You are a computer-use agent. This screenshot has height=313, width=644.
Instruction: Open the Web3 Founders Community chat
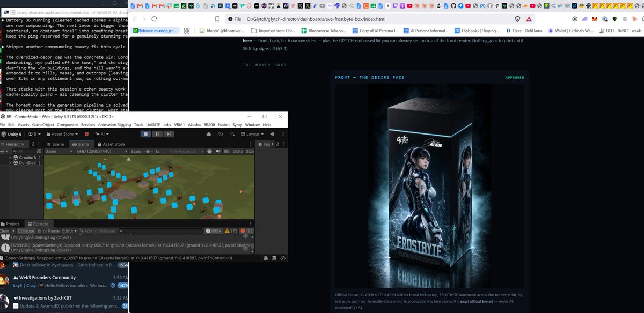[64, 281]
